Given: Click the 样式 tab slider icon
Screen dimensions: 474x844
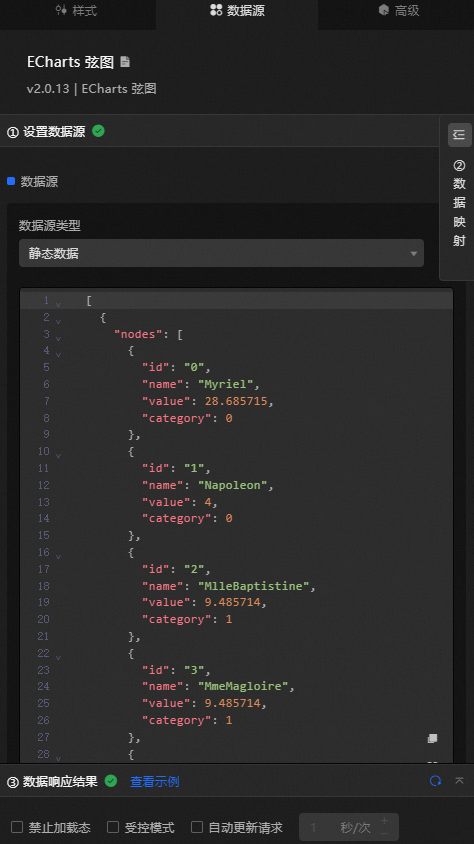Looking at the screenshot, I should coord(61,10).
